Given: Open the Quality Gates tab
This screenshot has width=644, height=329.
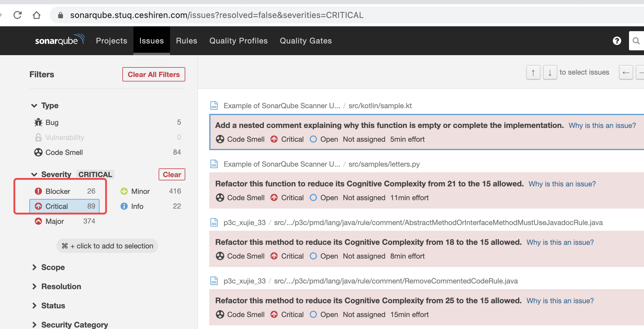Looking at the screenshot, I should click(x=306, y=41).
